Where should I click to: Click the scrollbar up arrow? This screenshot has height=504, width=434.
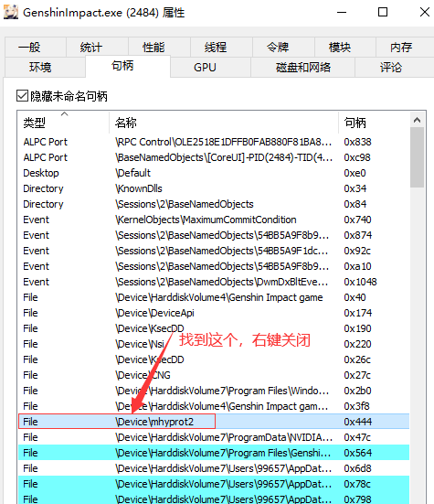(417, 120)
